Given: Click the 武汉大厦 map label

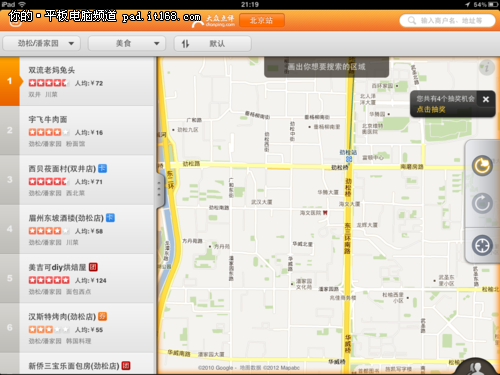Looking at the screenshot, I should 262,202.
